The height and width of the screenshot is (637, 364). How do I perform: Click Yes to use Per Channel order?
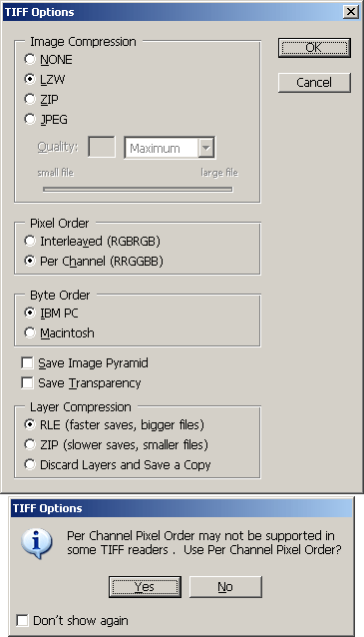(145, 587)
